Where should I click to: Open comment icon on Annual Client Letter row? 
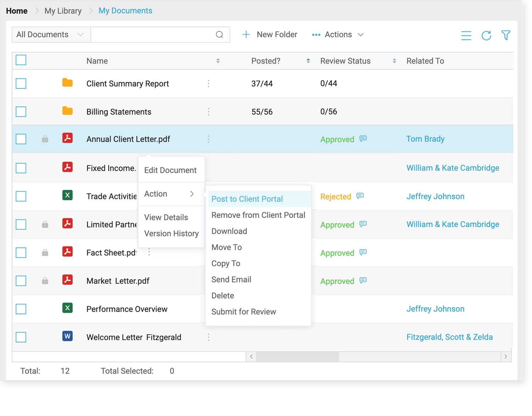pyautogui.click(x=363, y=138)
